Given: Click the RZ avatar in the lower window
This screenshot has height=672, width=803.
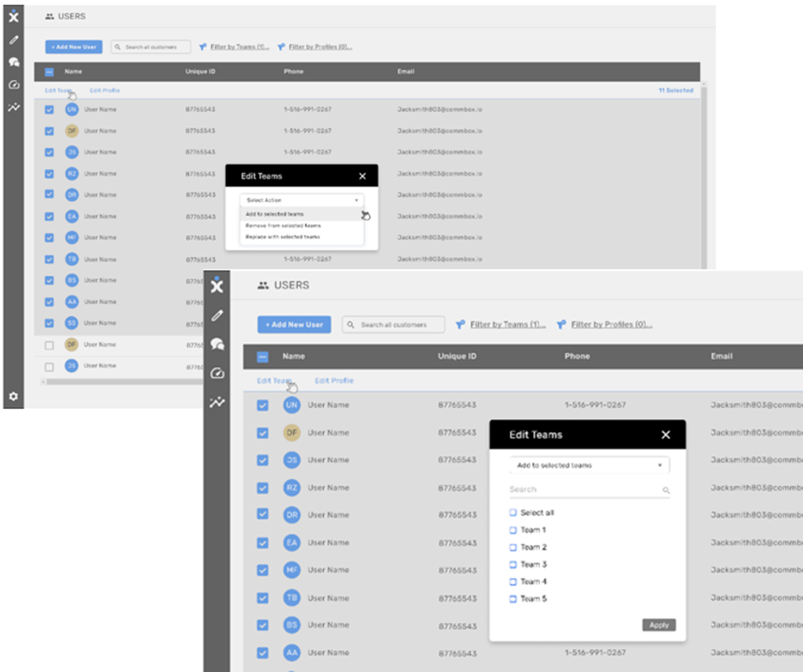Looking at the screenshot, I should click(292, 488).
